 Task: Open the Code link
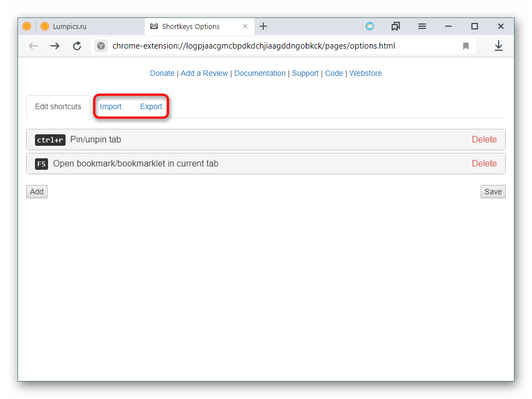(334, 73)
